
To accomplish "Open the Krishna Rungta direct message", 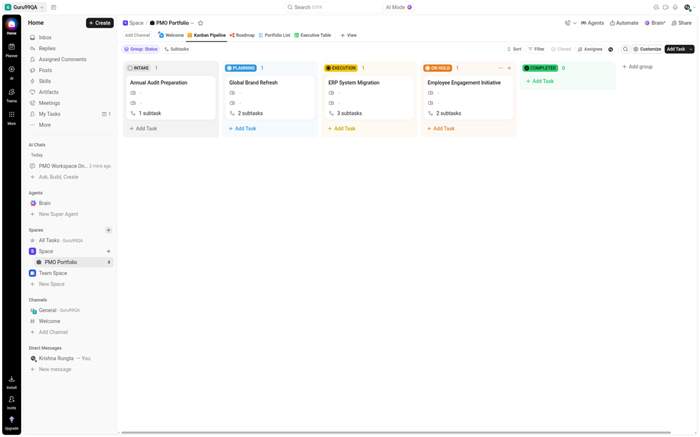I will click(x=71, y=358).
